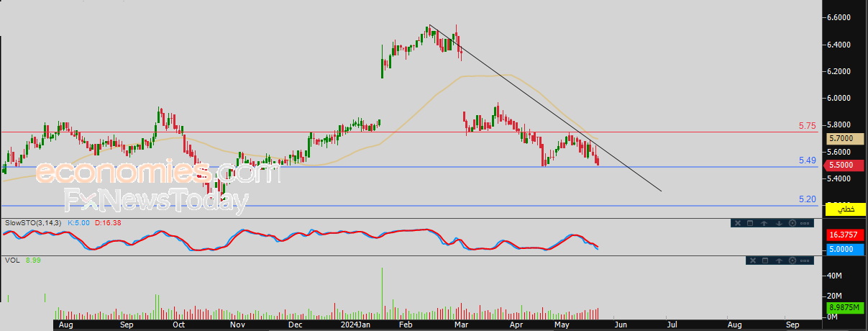Click the Oct label on time axis

178,325
